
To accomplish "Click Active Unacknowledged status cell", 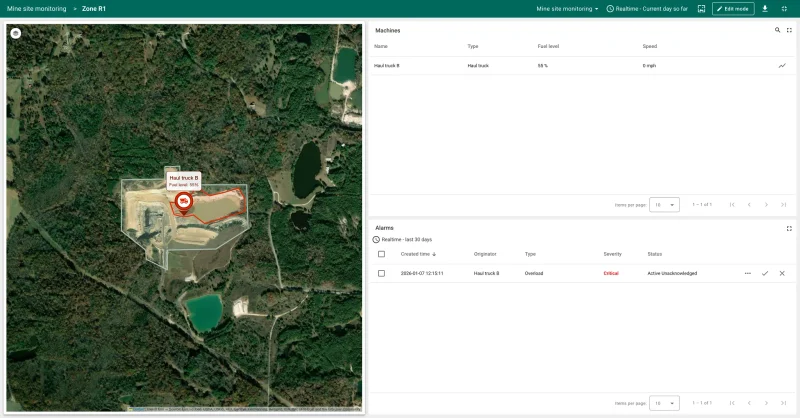I will [672, 274].
